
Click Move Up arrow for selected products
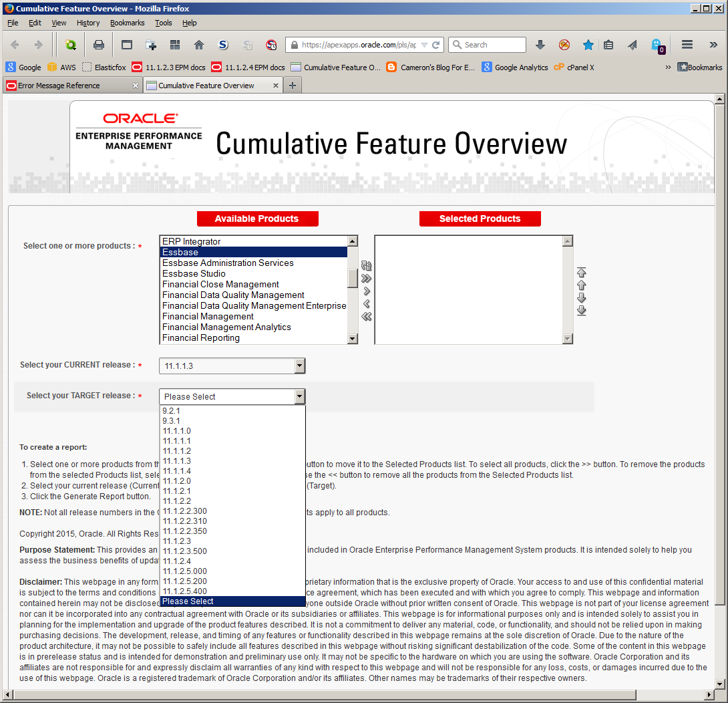click(581, 285)
